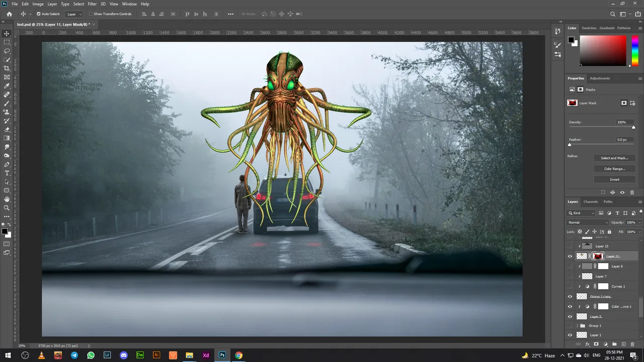Select the Zoom tool
The width and height of the screenshot is (644, 362).
[x=7, y=208]
